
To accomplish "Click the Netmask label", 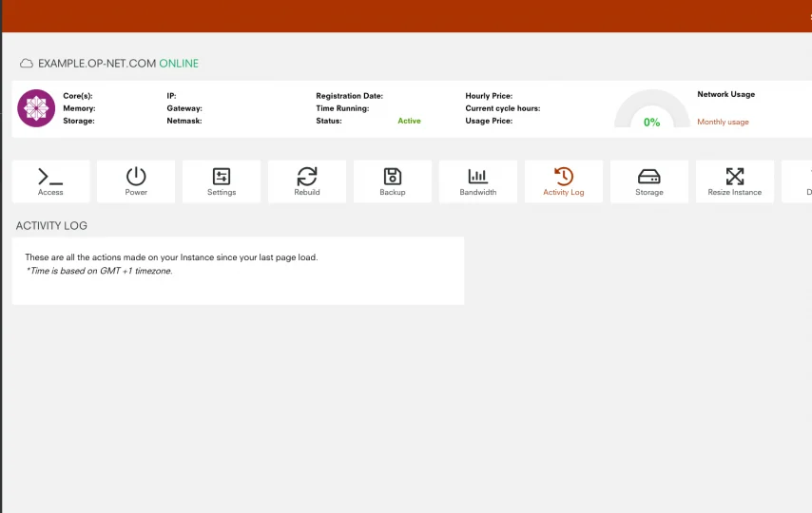I will point(184,121).
